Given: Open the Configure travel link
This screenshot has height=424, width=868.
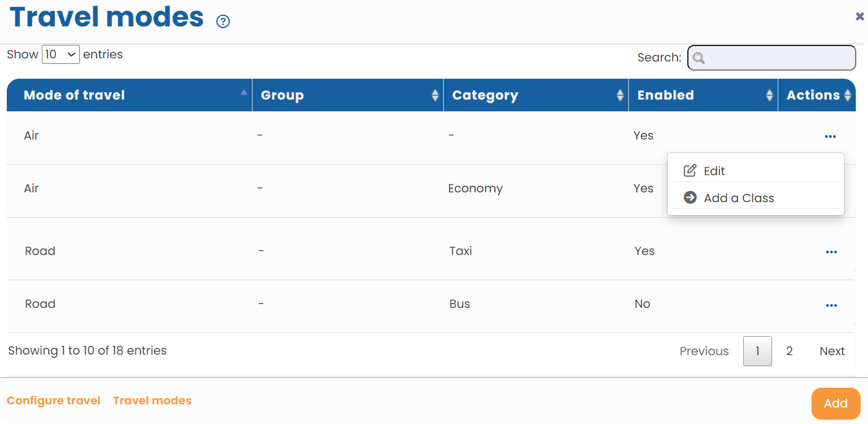Looking at the screenshot, I should [x=53, y=401].
